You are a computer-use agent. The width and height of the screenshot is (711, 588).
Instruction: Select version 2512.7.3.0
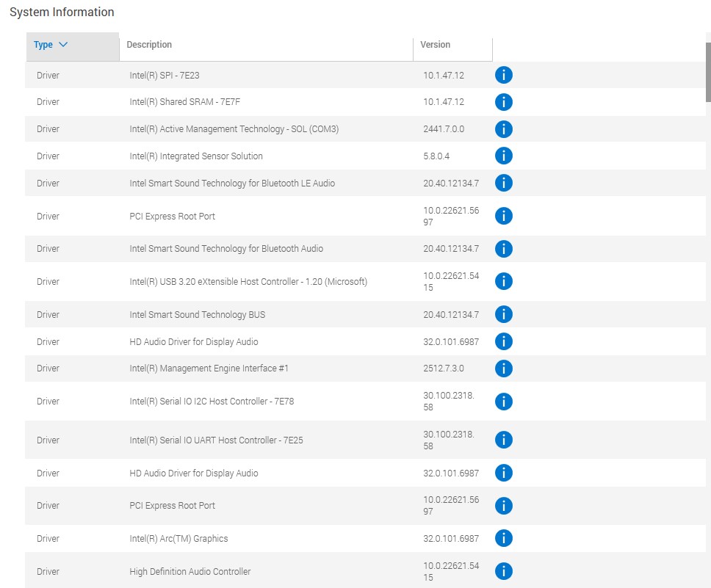point(444,368)
